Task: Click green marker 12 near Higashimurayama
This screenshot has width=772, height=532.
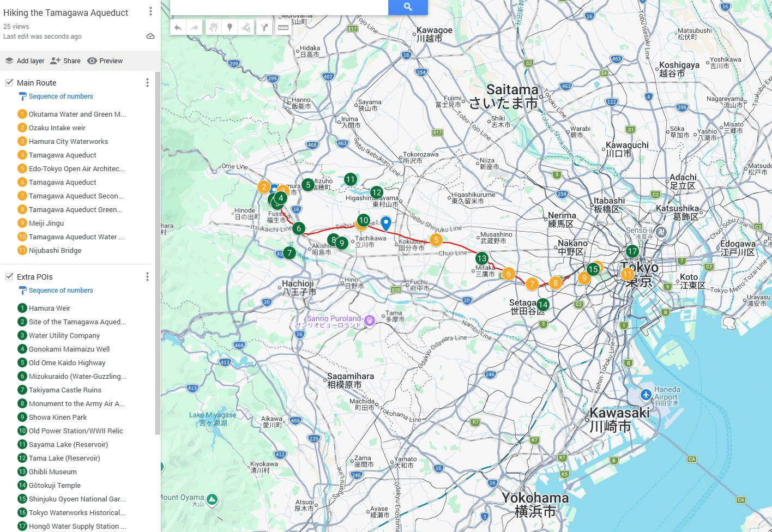Action: coord(376,192)
